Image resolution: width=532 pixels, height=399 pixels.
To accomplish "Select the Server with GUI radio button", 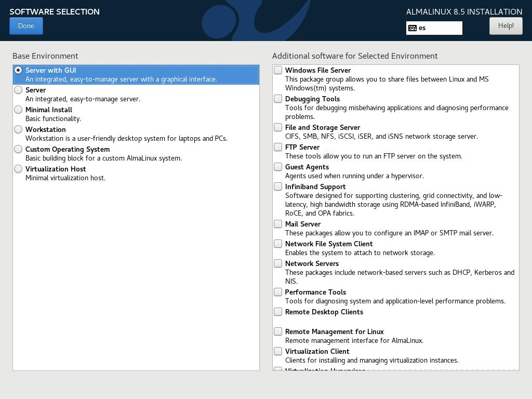I will coord(18,70).
